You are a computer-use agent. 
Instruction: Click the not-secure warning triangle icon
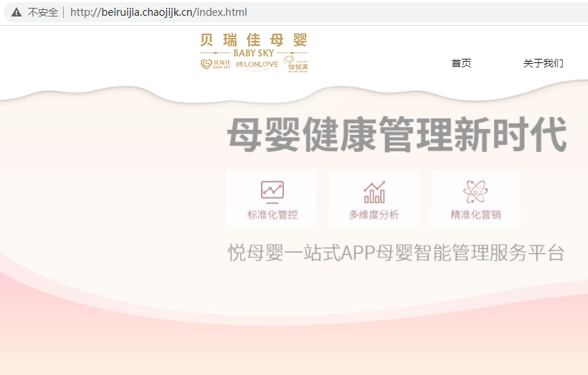pos(16,12)
